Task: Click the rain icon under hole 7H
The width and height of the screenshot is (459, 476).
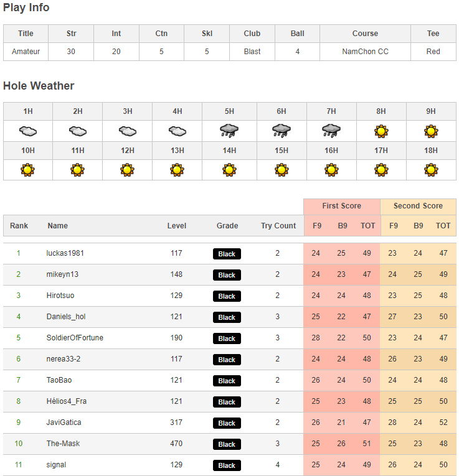Action: point(331,130)
